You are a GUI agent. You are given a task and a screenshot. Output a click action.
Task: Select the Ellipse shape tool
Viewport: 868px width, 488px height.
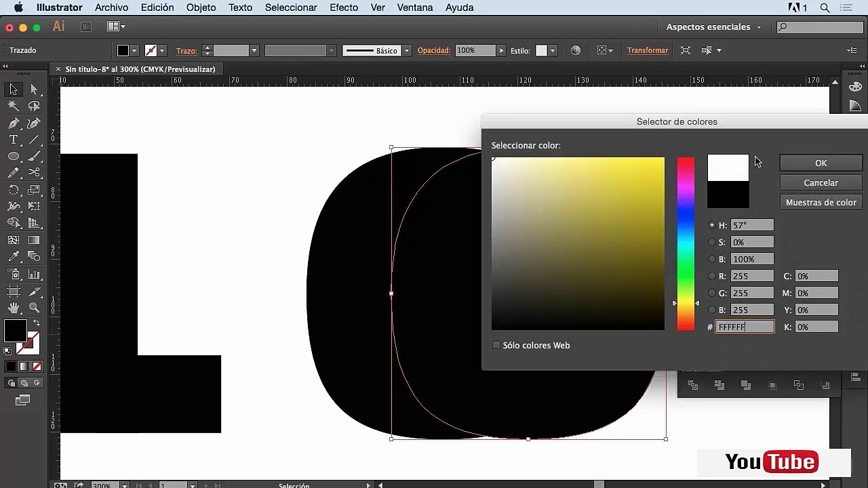[14, 157]
